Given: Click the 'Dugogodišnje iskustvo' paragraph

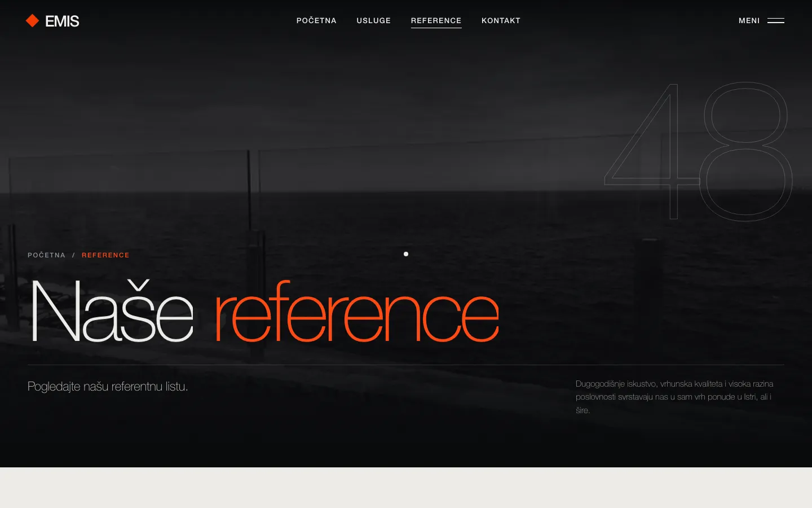Looking at the screenshot, I should (674, 397).
